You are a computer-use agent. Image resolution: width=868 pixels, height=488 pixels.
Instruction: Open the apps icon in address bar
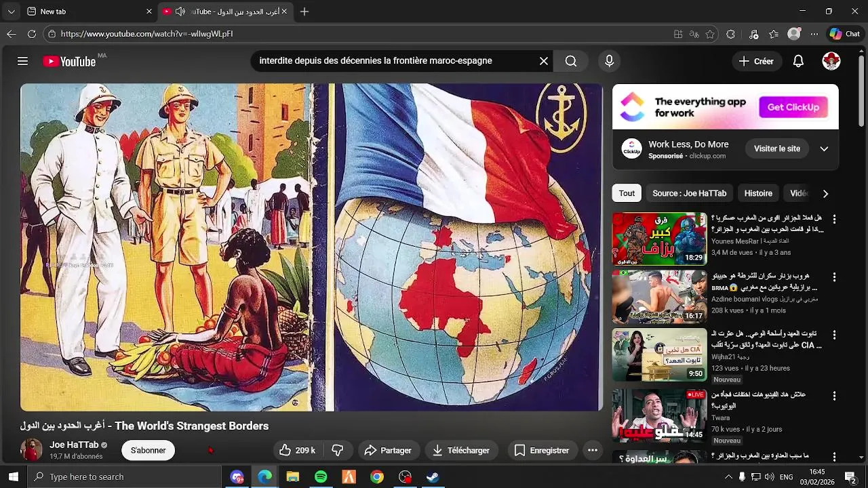[678, 34]
